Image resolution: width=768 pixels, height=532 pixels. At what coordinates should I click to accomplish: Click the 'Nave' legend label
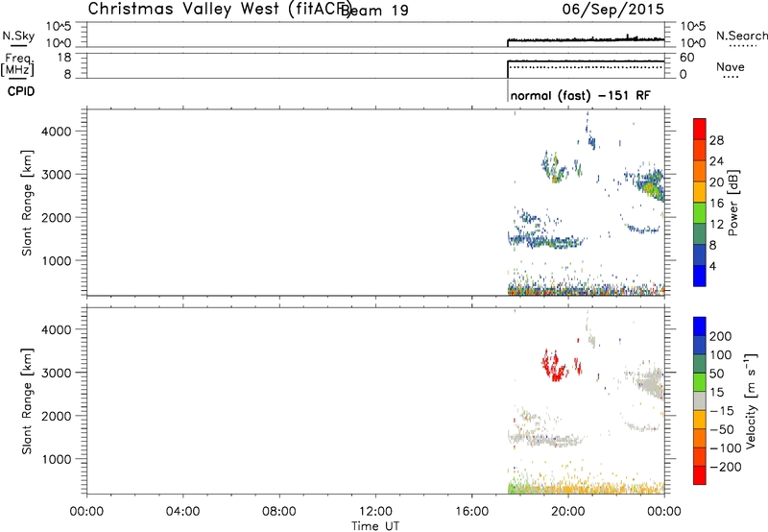[730, 67]
